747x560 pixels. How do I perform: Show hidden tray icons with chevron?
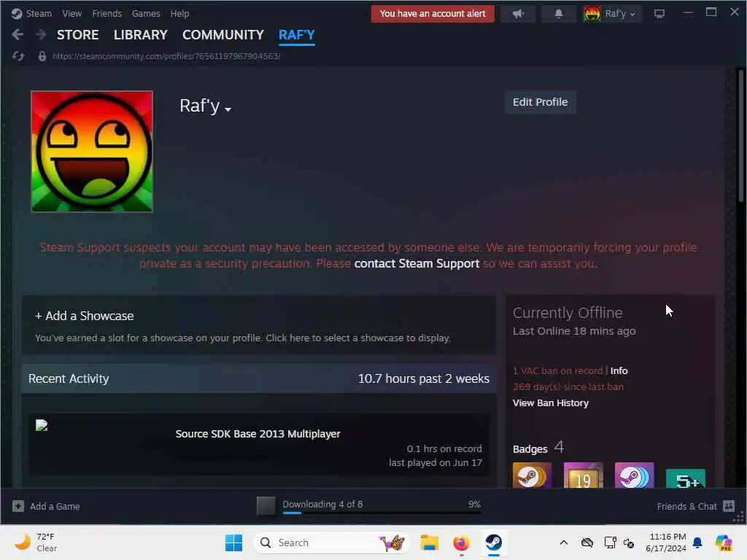(x=564, y=542)
